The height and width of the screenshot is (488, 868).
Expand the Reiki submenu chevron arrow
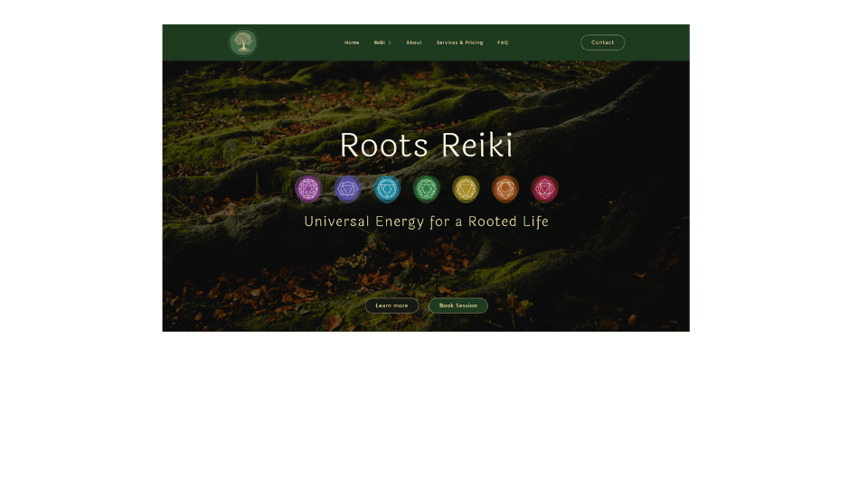(390, 42)
